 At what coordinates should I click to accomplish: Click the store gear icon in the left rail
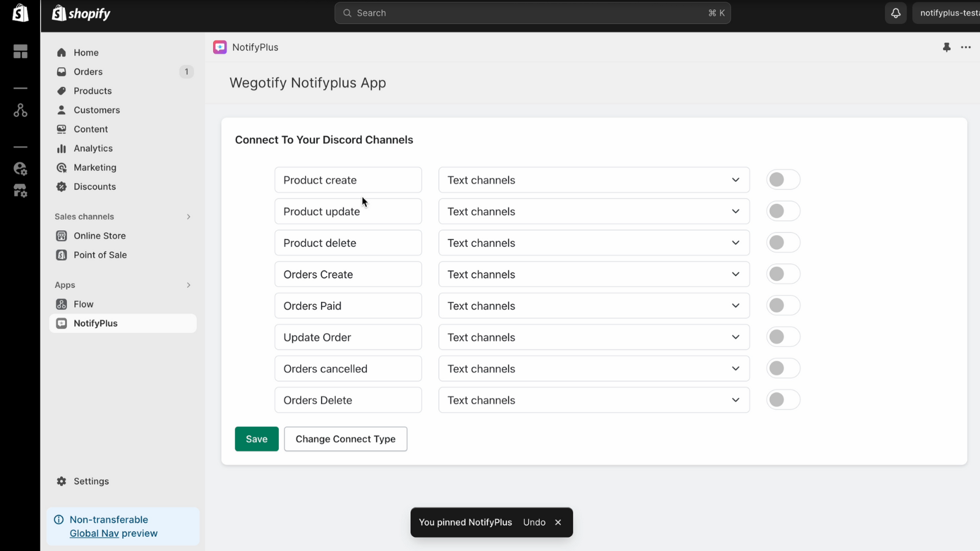point(20,191)
